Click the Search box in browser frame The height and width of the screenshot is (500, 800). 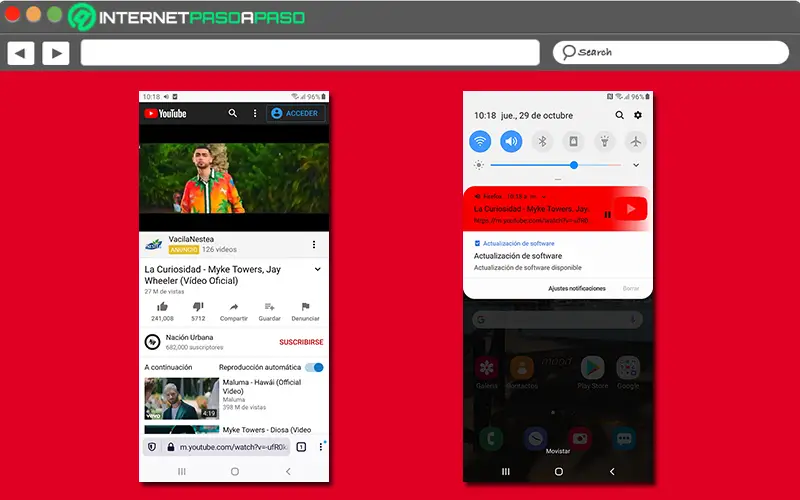[670, 53]
